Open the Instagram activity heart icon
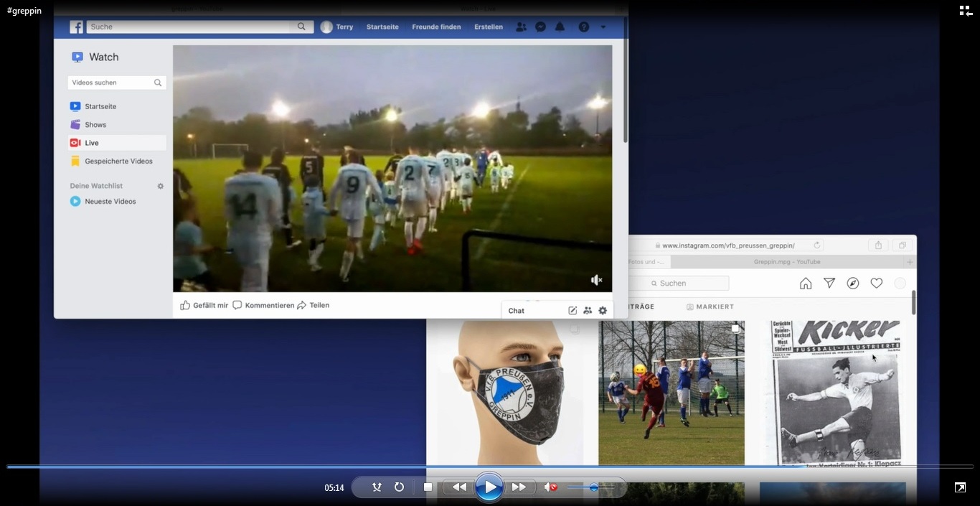The width and height of the screenshot is (980, 506). [877, 284]
